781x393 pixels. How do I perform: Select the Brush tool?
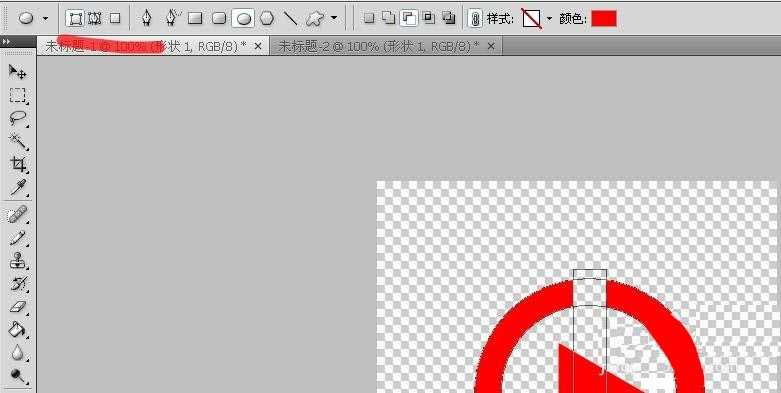pyautogui.click(x=18, y=238)
